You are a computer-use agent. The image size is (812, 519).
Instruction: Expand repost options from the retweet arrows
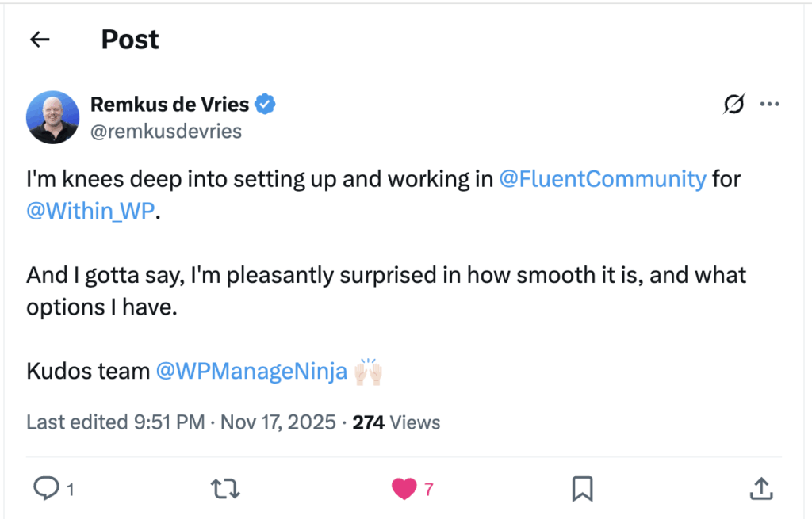(x=225, y=489)
